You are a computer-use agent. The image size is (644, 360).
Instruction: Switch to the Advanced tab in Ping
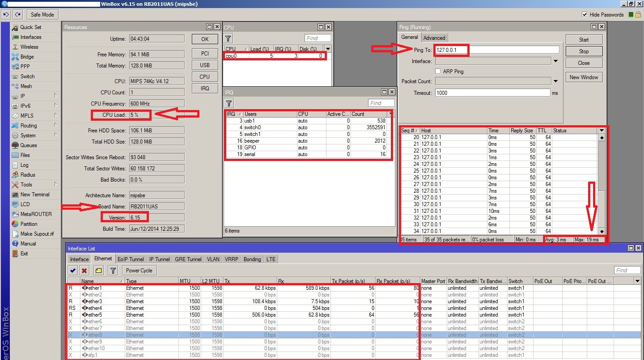pyautogui.click(x=434, y=38)
